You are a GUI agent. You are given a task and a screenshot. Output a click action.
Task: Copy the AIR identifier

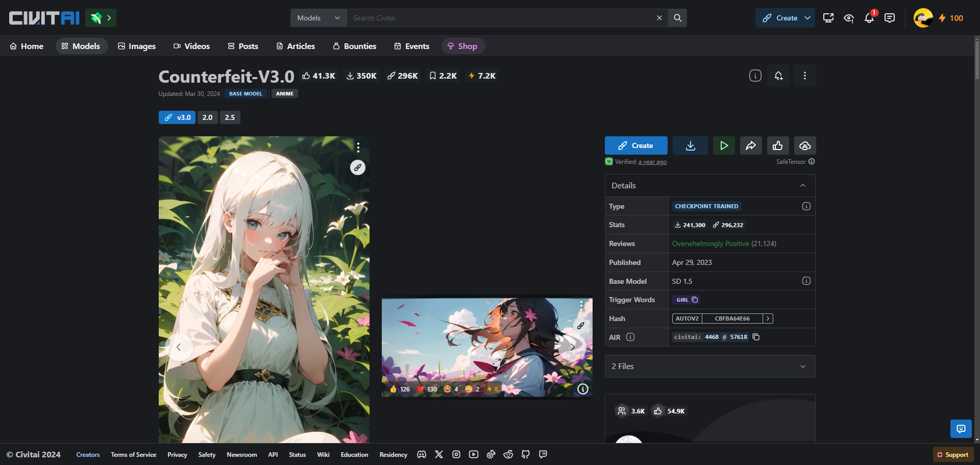click(756, 337)
